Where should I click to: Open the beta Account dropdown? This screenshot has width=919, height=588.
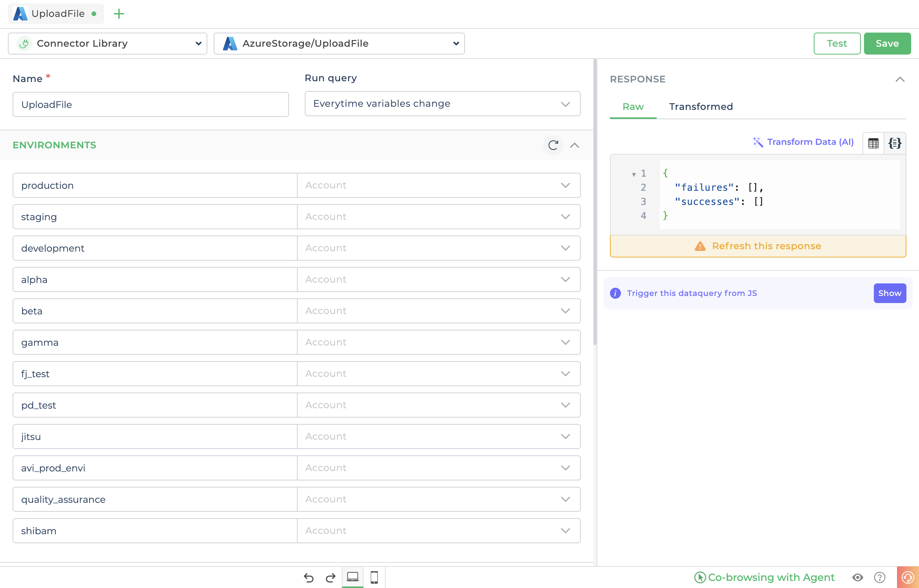point(439,311)
